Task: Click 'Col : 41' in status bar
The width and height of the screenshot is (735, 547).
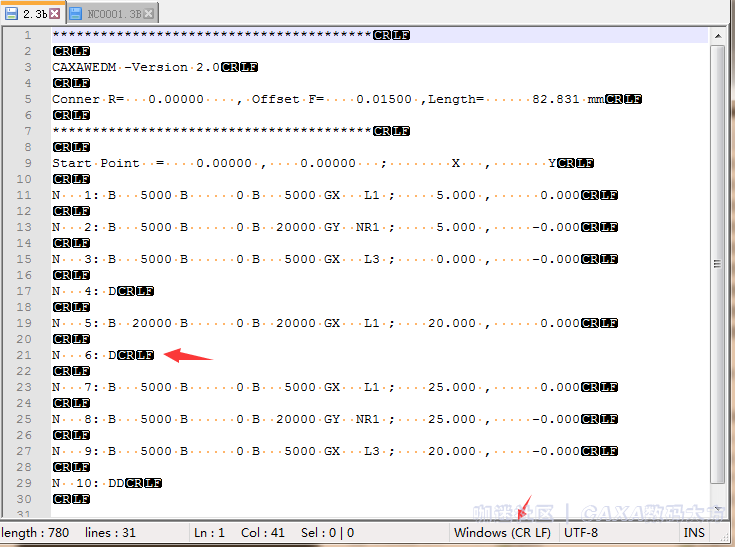Action: coord(262,532)
